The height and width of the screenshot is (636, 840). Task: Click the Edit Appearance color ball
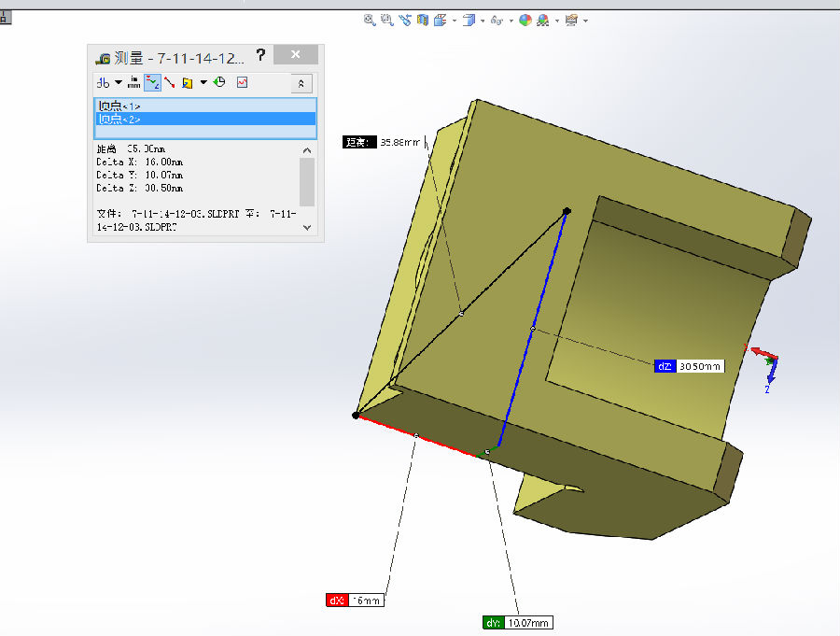point(525,20)
